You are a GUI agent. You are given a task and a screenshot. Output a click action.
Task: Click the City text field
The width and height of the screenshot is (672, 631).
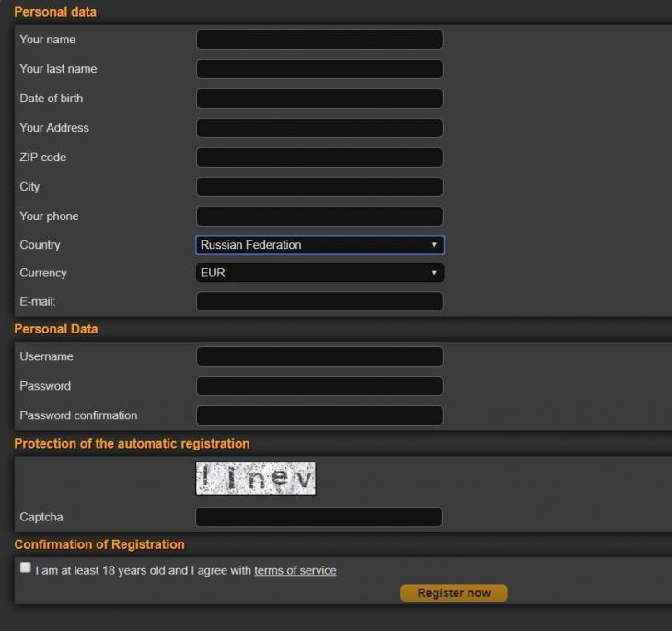pos(319,187)
